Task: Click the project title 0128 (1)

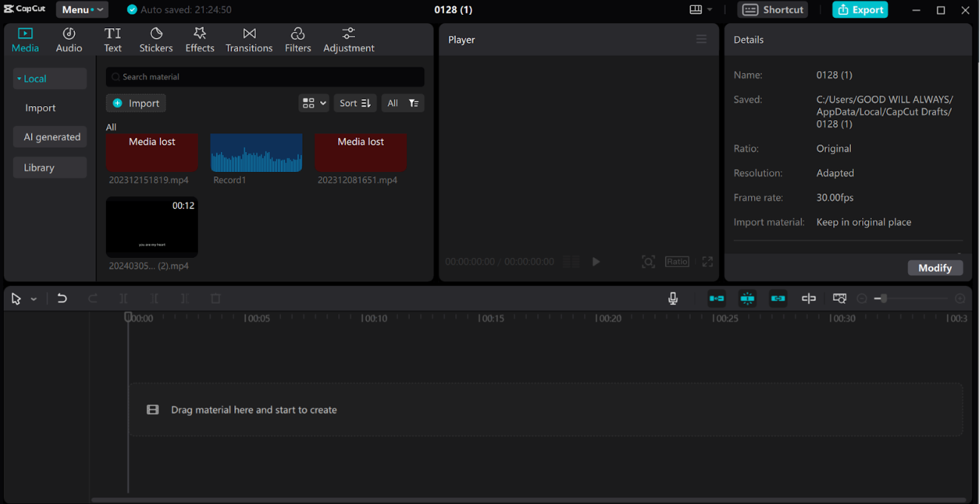Action: (x=453, y=10)
